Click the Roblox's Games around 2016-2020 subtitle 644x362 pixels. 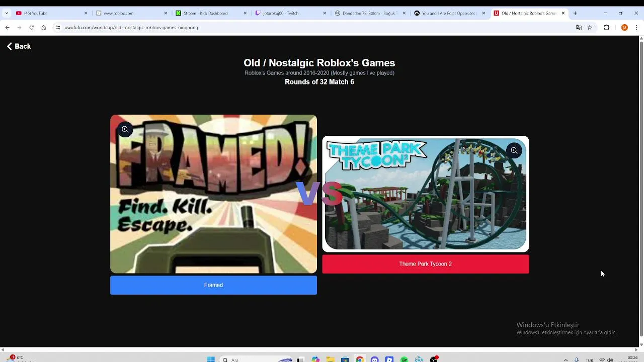319,73
